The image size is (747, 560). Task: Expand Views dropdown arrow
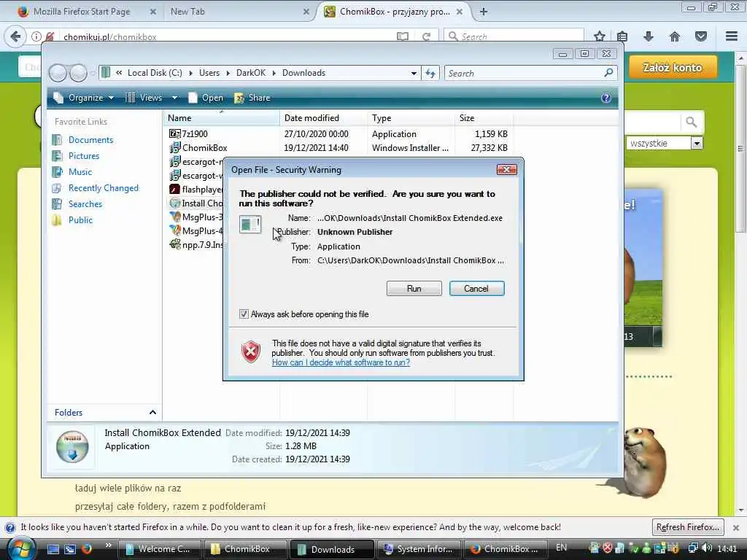(x=175, y=98)
